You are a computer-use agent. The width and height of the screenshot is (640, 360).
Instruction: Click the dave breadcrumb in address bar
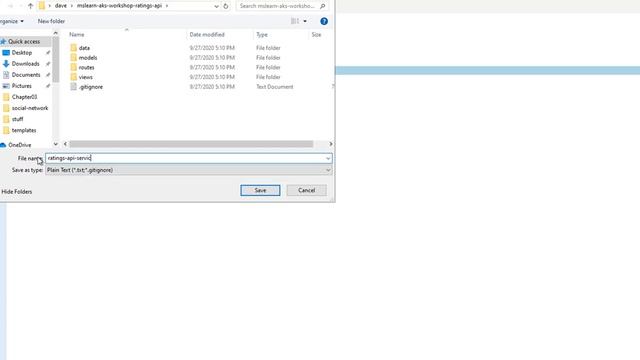[x=60, y=6]
